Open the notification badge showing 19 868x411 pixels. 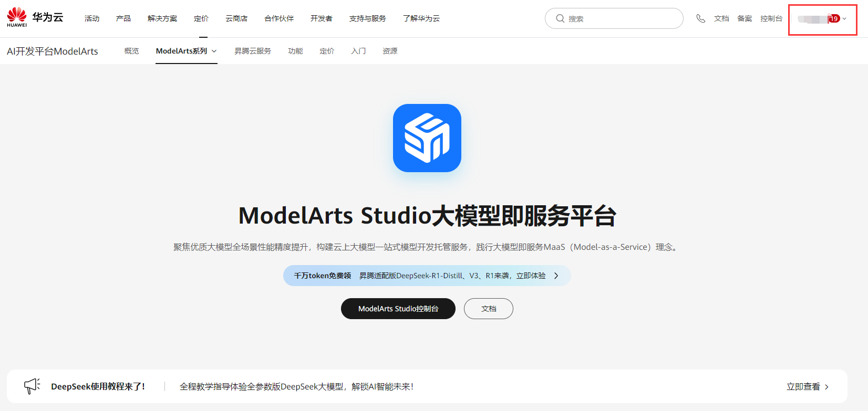(x=834, y=18)
